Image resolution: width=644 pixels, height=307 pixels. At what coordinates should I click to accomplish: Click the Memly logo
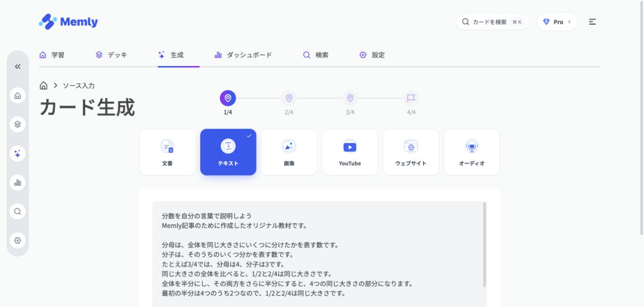point(68,22)
